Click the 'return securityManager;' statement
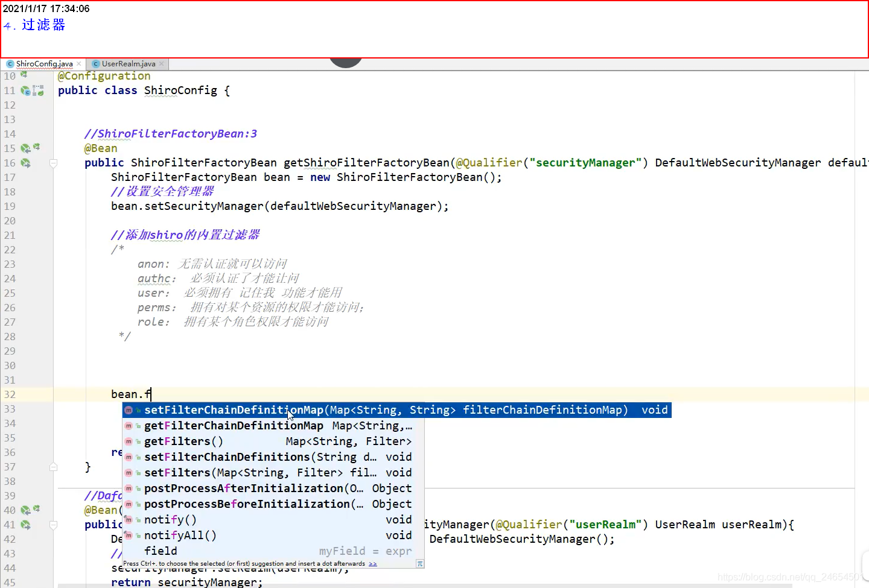This screenshot has height=588, width=869. (x=187, y=582)
